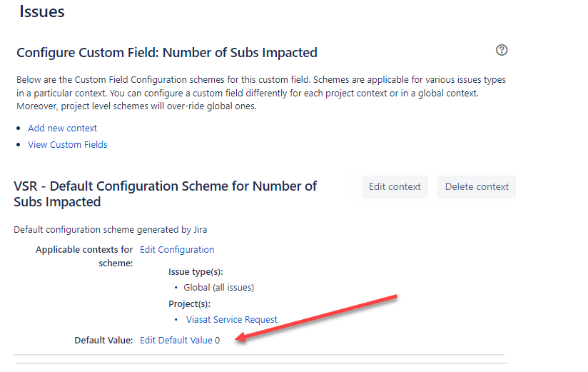Select the Configure Custom Field heading text

167,53
